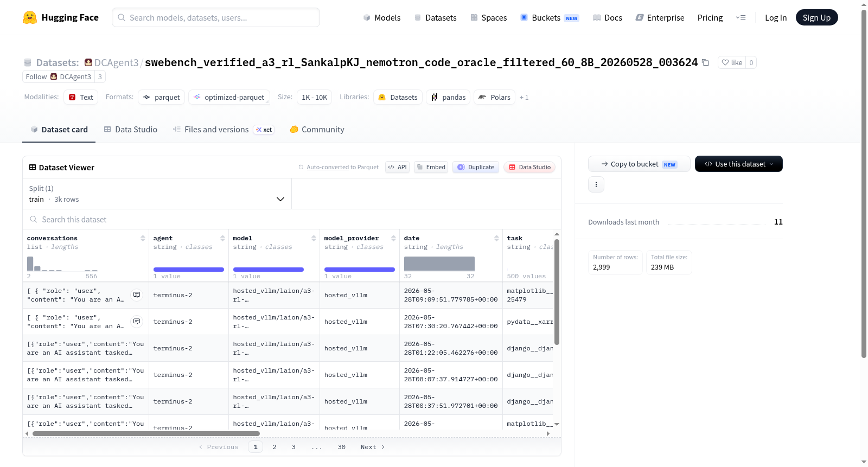Viewport: 868px width, 467px height.
Task: Click Next page in pagination
Action: click(x=373, y=447)
